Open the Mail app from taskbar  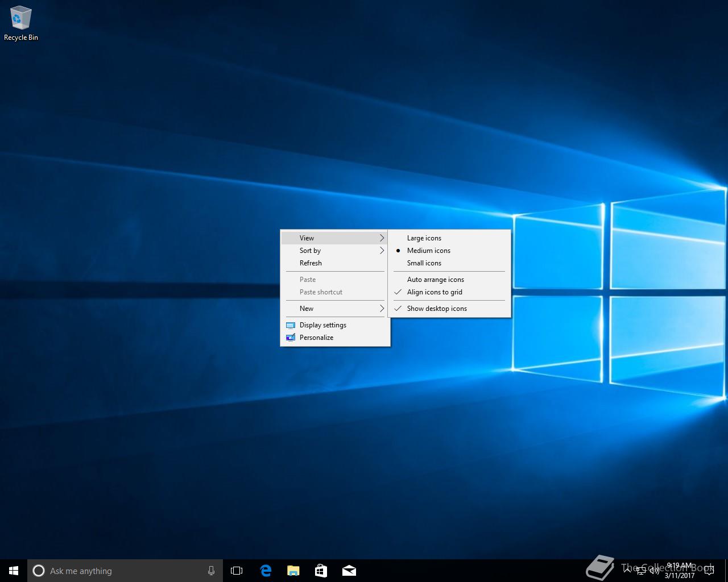[x=349, y=571]
